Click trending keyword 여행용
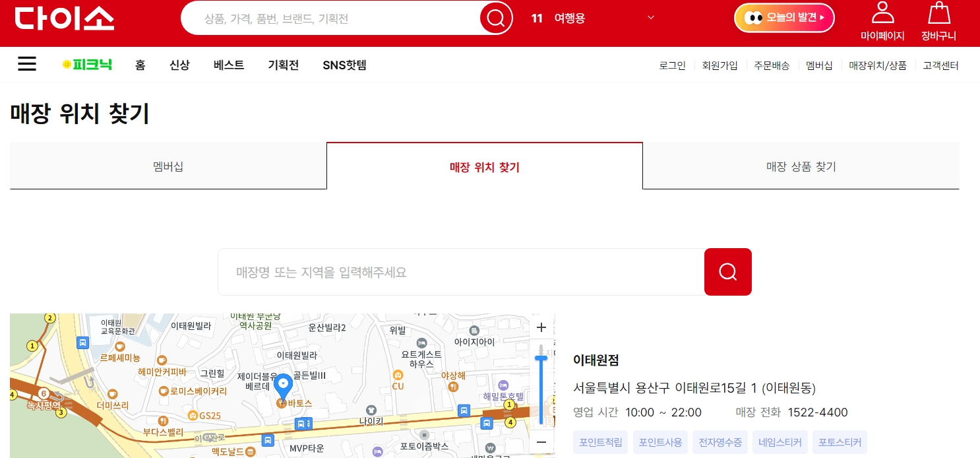 (x=570, y=18)
